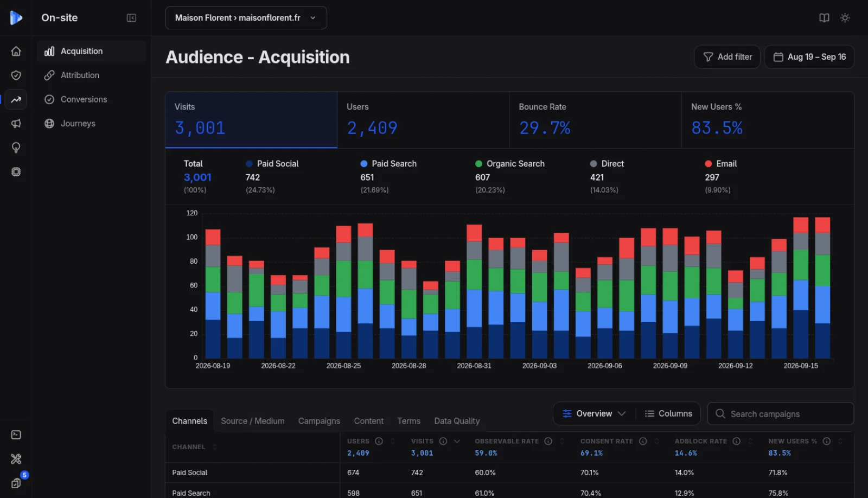Sort by Adblock Rate arrows

pos(750,441)
